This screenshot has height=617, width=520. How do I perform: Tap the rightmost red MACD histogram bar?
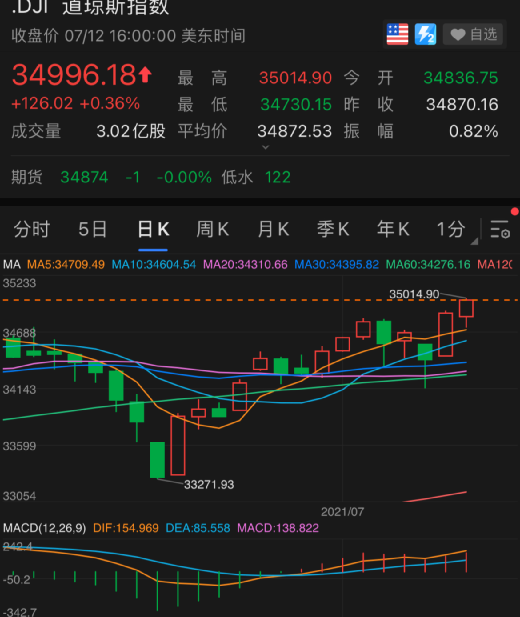click(x=466, y=562)
